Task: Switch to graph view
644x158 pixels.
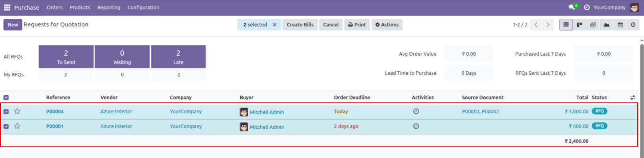Action: pyautogui.click(x=607, y=25)
